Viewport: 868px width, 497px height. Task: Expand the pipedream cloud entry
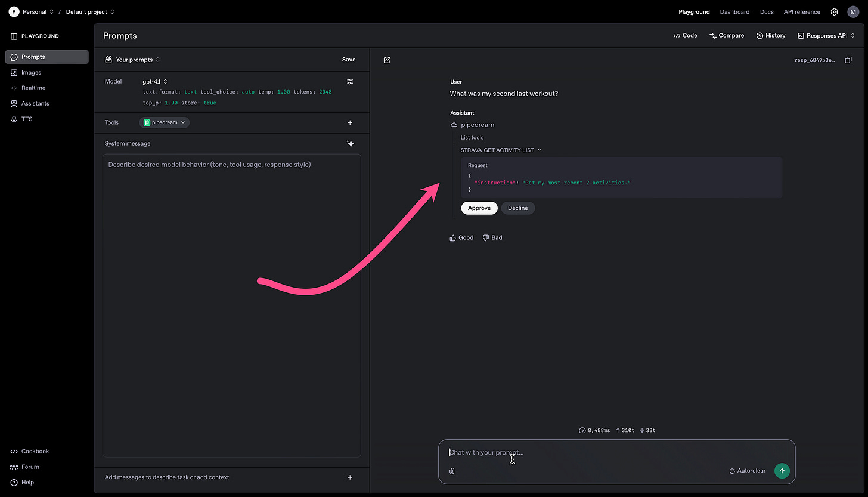pyautogui.click(x=473, y=125)
